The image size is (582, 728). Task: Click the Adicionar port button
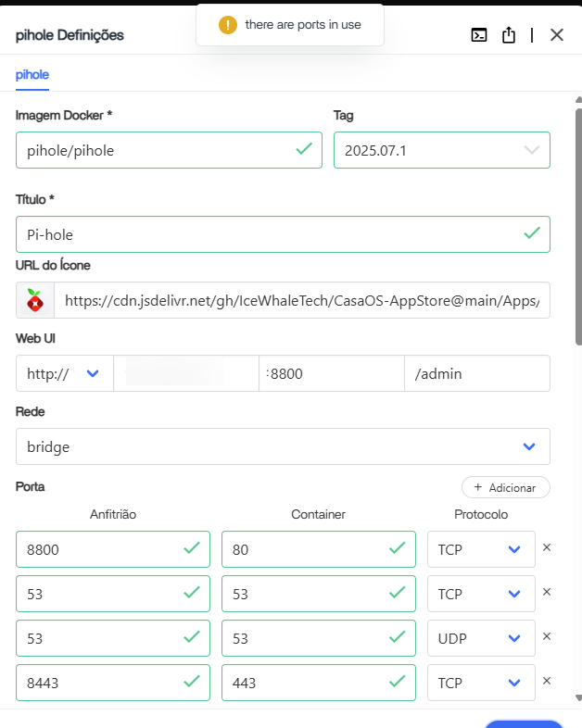click(x=505, y=487)
